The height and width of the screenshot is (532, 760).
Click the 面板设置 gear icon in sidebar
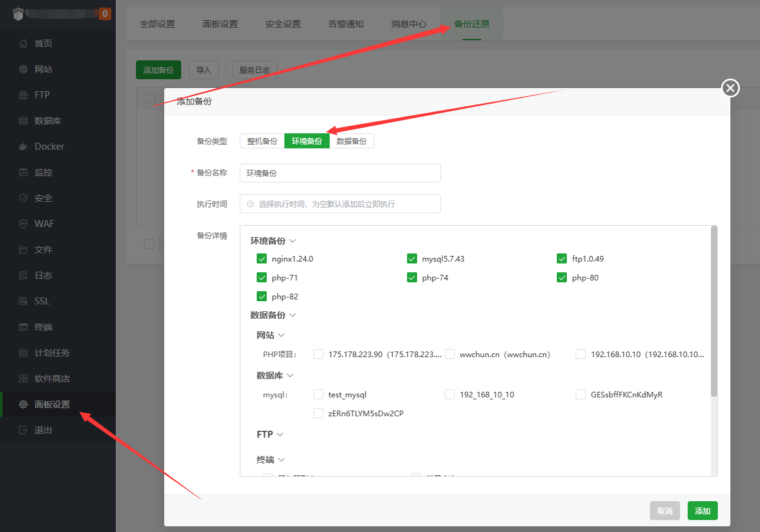(x=23, y=404)
